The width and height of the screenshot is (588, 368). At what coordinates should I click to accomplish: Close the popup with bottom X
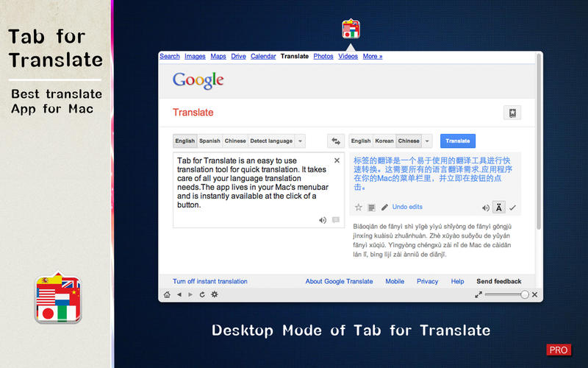[535, 295]
